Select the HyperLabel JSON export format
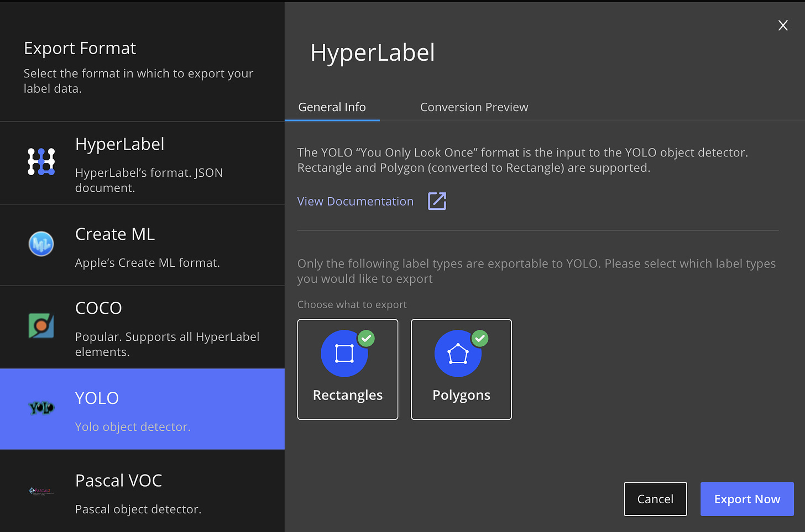The height and width of the screenshot is (532, 805). click(x=142, y=163)
